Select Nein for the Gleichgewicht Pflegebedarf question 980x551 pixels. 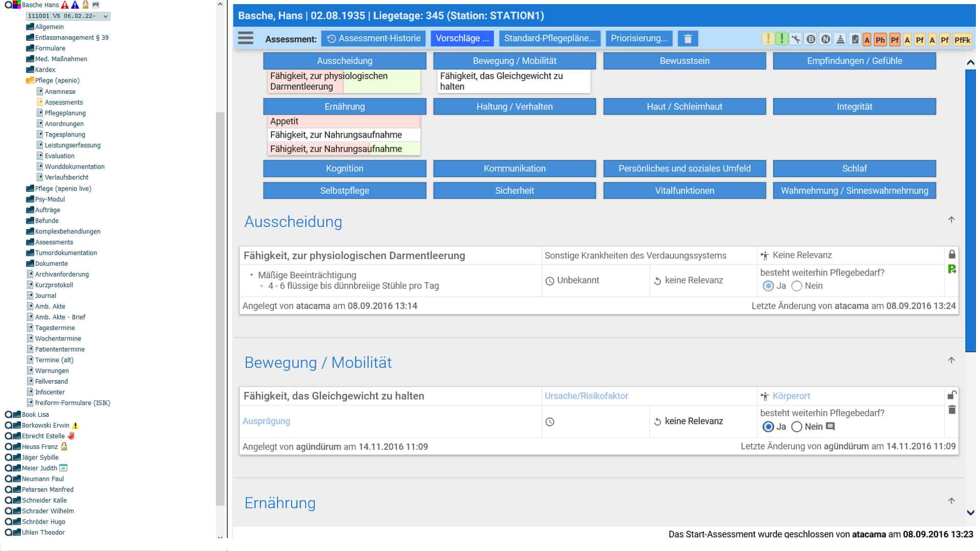(797, 427)
